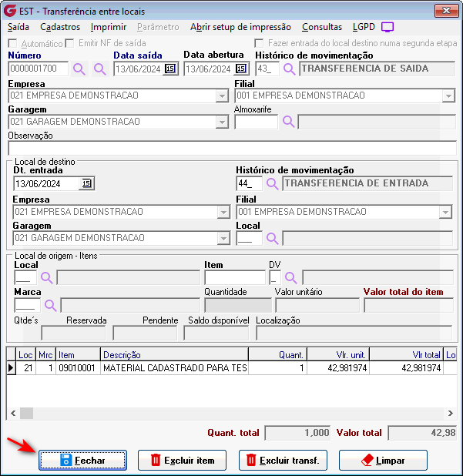Toggle Automático checkbox
Screen dimensions: 463x476
point(12,43)
